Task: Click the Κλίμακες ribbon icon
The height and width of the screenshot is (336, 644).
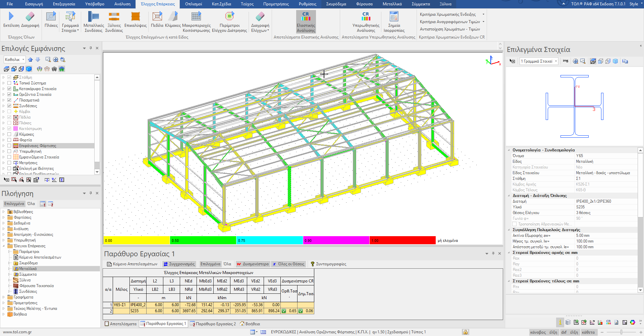Action: point(173,17)
